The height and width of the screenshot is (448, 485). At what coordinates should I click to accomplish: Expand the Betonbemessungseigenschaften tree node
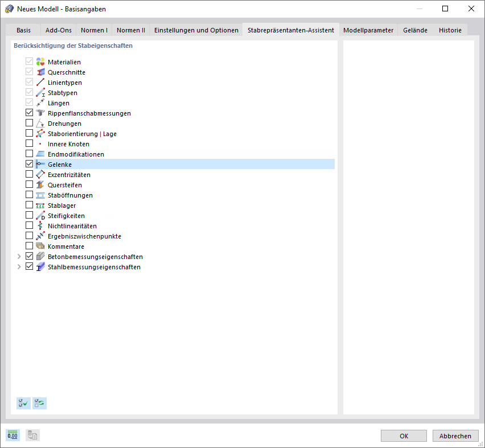(19, 257)
